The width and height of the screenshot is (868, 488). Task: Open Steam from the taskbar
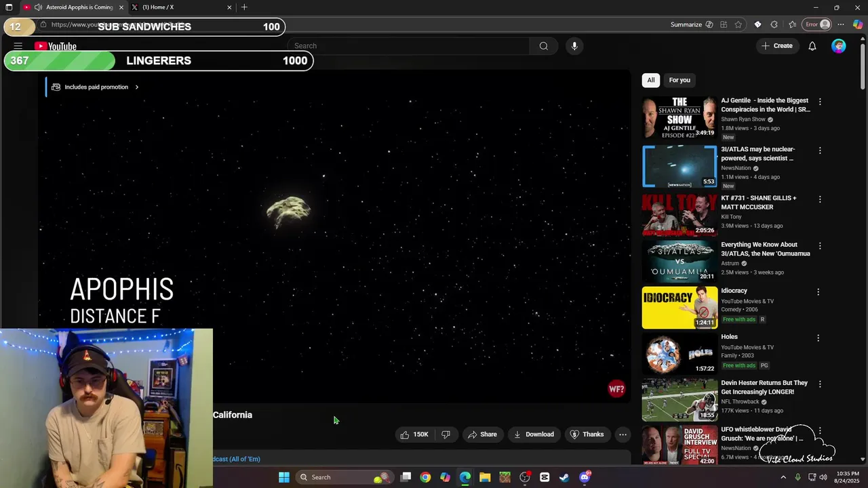pos(564,477)
